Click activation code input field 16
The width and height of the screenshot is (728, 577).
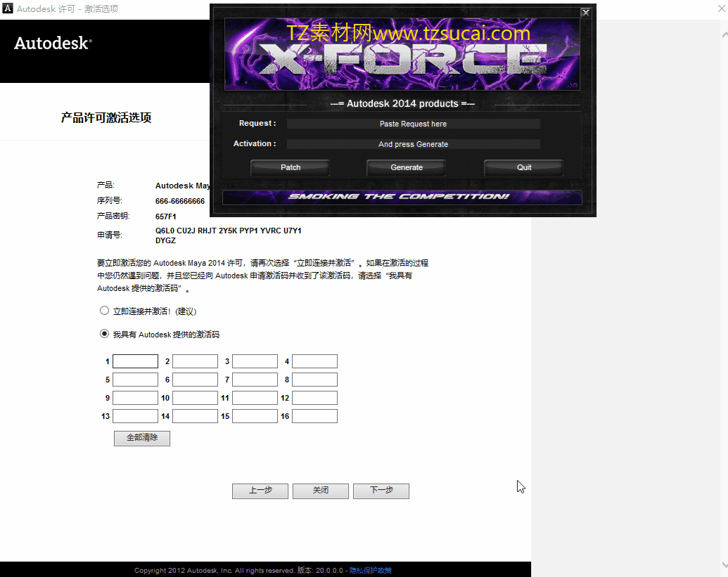coord(315,416)
